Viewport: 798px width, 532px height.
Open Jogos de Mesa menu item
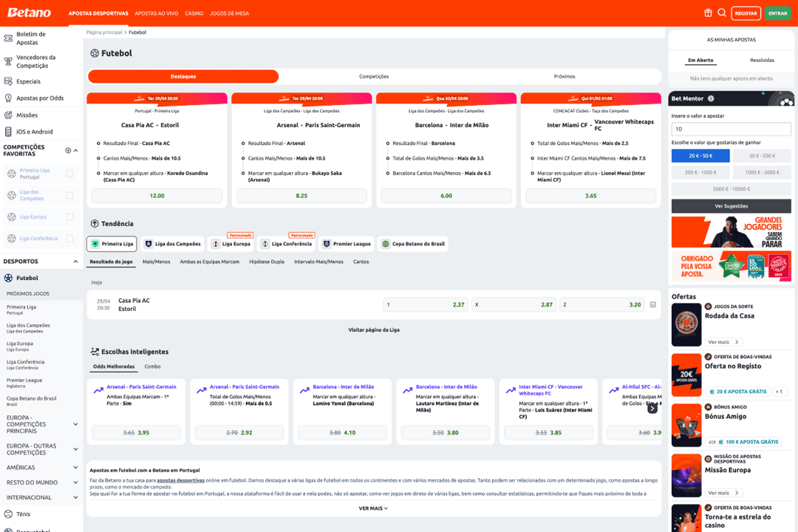tap(230, 13)
